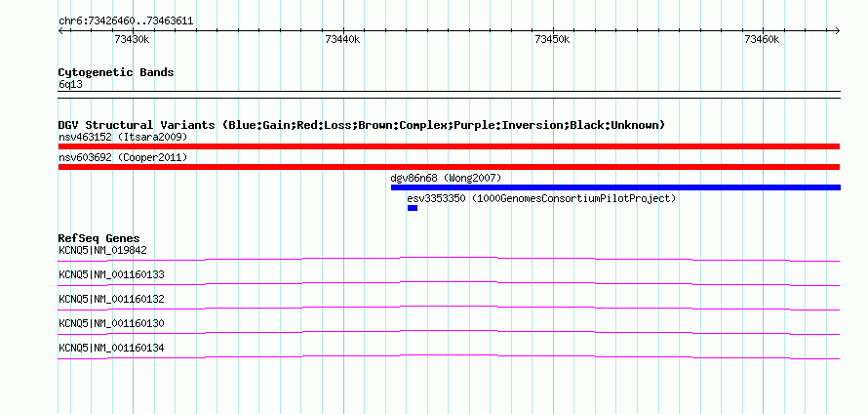
Task: Click the 73450k ruler tick label
Action: [x=552, y=39]
